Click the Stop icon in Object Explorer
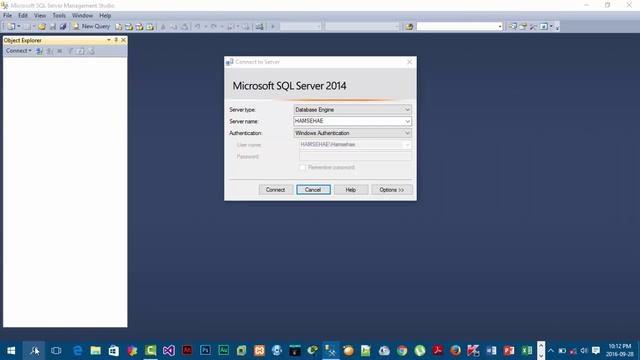 point(60,51)
